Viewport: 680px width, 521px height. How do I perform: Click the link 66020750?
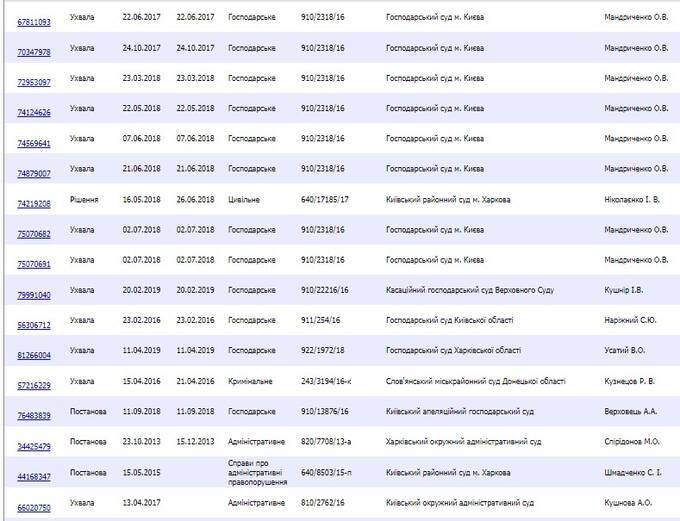(x=34, y=507)
